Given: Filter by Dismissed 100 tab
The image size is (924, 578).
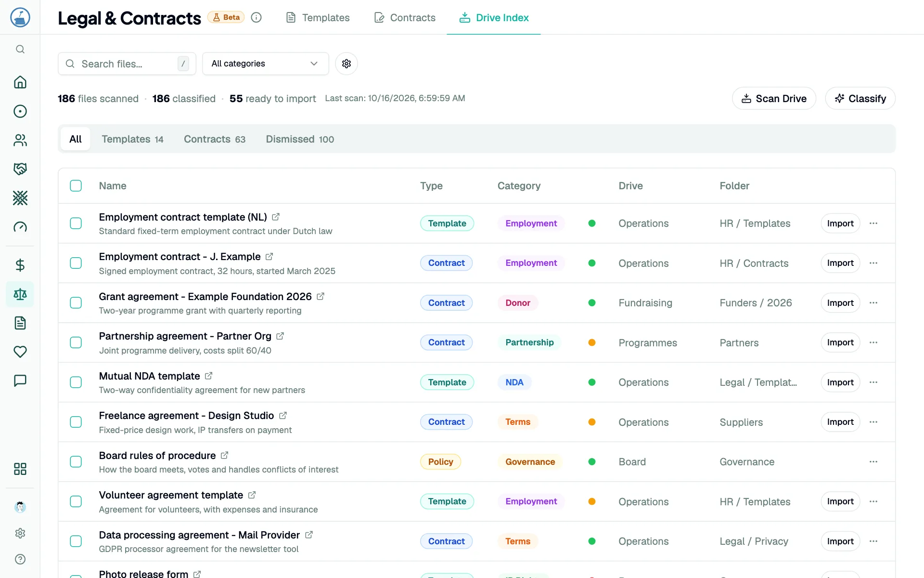Looking at the screenshot, I should coord(300,139).
